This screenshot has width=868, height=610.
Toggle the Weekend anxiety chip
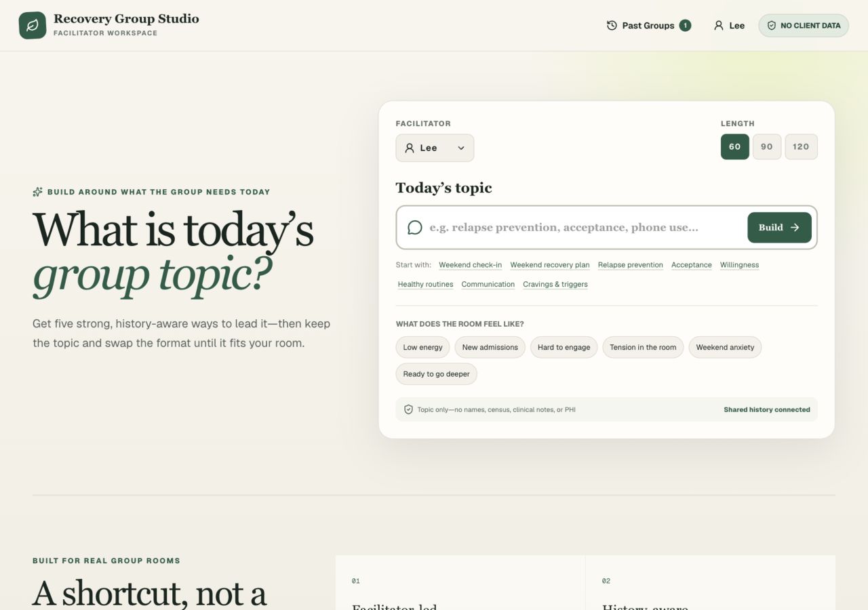click(725, 347)
